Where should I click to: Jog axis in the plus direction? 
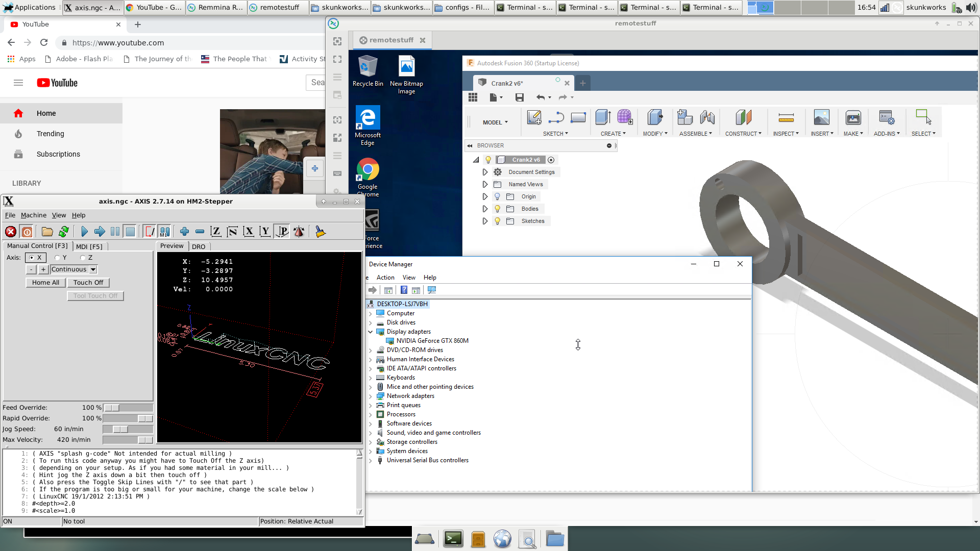click(x=43, y=269)
